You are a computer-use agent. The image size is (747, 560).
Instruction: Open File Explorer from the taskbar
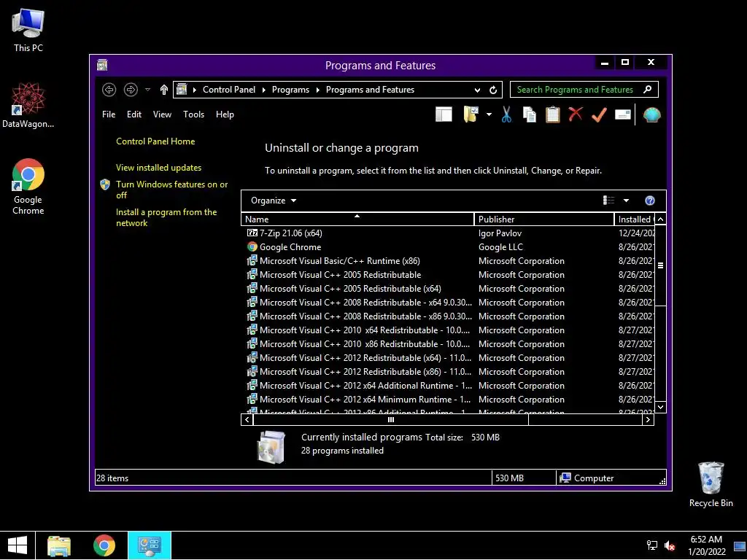pyautogui.click(x=58, y=545)
